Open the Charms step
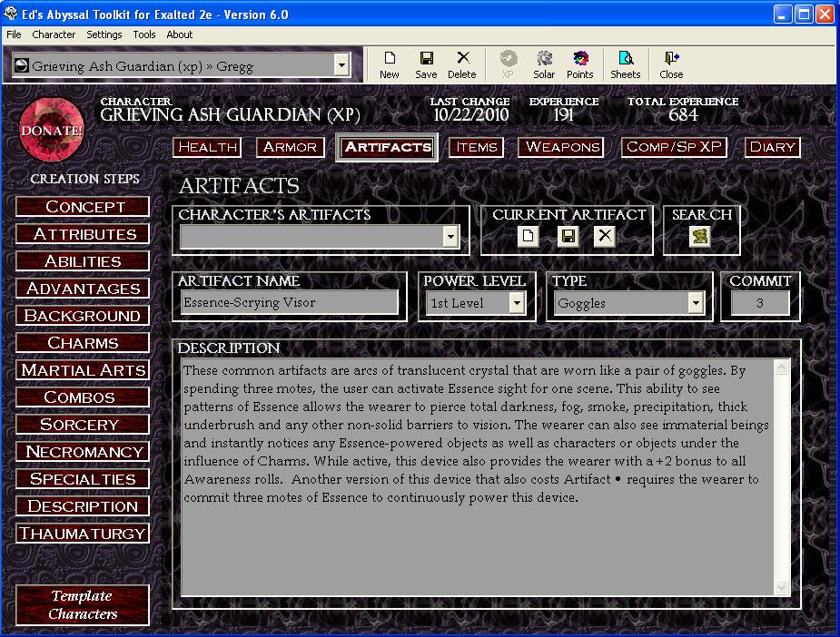 [83, 343]
